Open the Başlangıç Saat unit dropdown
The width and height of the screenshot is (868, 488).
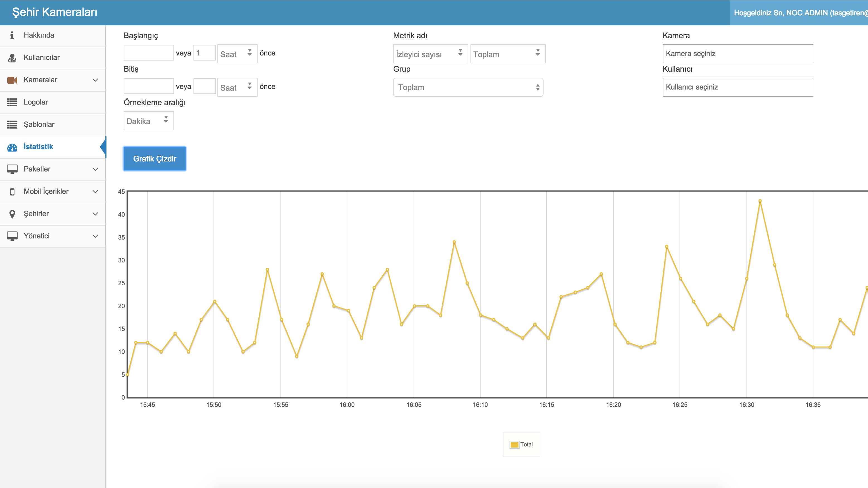pyautogui.click(x=237, y=54)
